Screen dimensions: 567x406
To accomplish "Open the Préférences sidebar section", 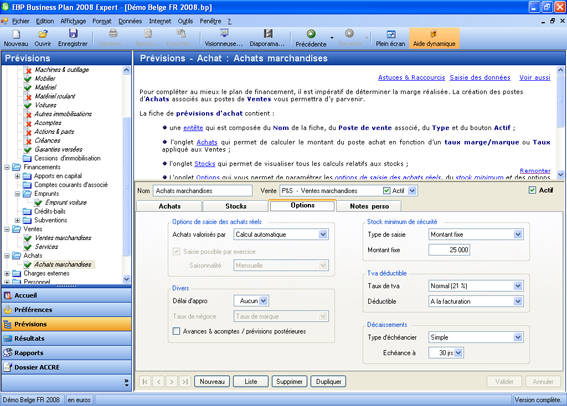I will (x=67, y=310).
